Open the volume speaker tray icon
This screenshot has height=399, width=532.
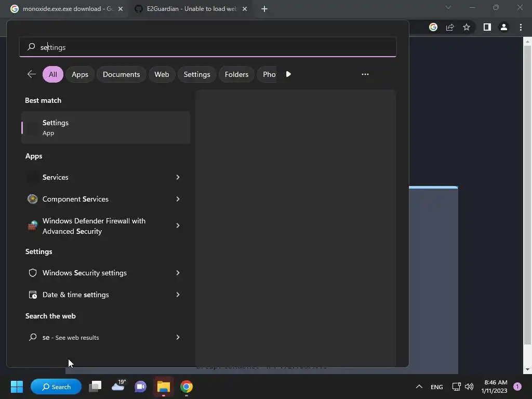[469, 387]
